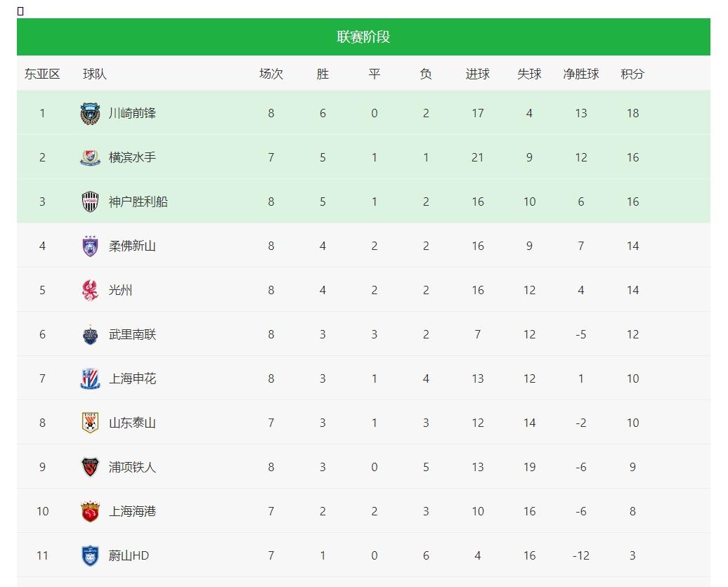728x587 pixels.
Task: Click the 东亚区 column header
Action: point(42,74)
